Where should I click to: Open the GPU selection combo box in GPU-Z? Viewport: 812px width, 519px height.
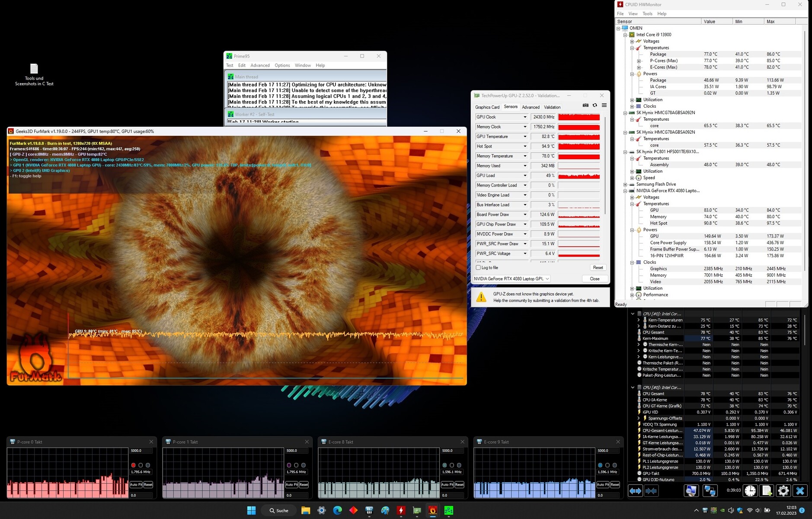tap(511, 279)
